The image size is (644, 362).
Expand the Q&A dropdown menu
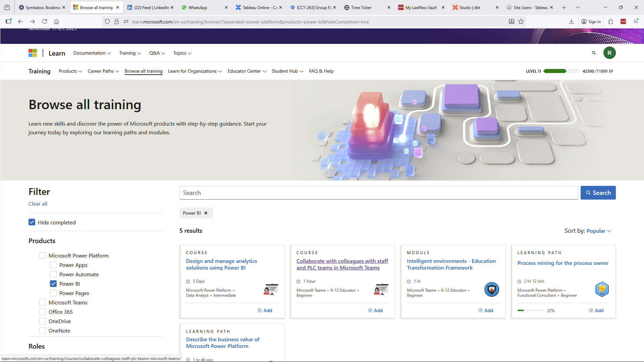point(157,53)
